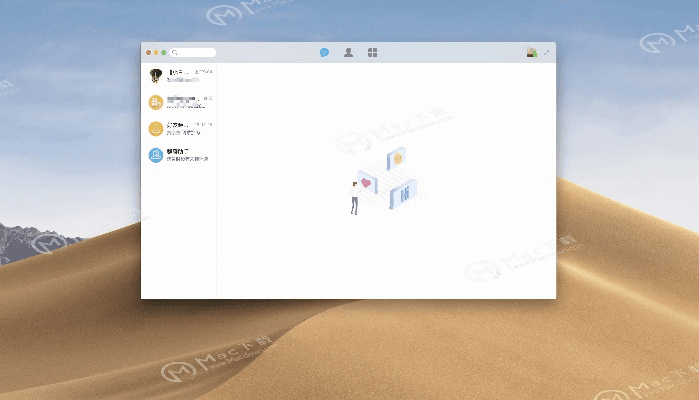Image resolution: width=699 pixels, height=400 pixels.
Task: Open the chat messages tab
Action: click(x=325, y=53)
